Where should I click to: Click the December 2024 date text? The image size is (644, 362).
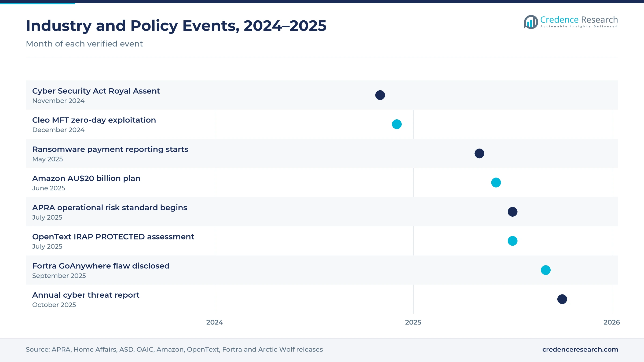(58, 130)
